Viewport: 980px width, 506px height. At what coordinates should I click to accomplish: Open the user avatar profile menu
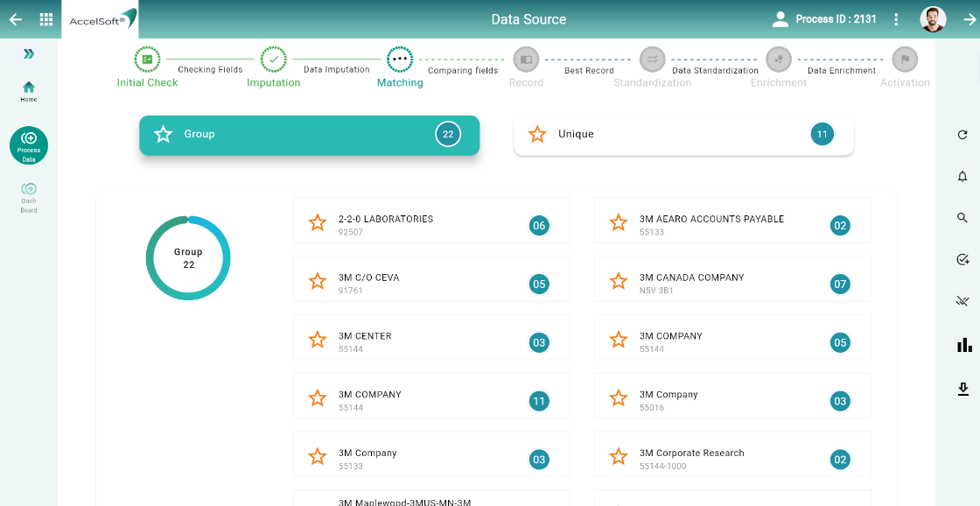pyautogui.click(x=933, y=19)
